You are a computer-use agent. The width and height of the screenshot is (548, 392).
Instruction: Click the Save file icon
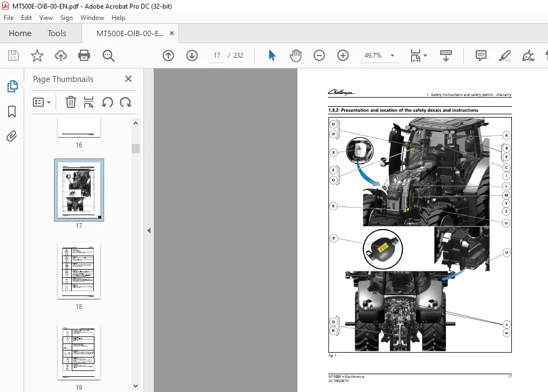click(13, 56)
